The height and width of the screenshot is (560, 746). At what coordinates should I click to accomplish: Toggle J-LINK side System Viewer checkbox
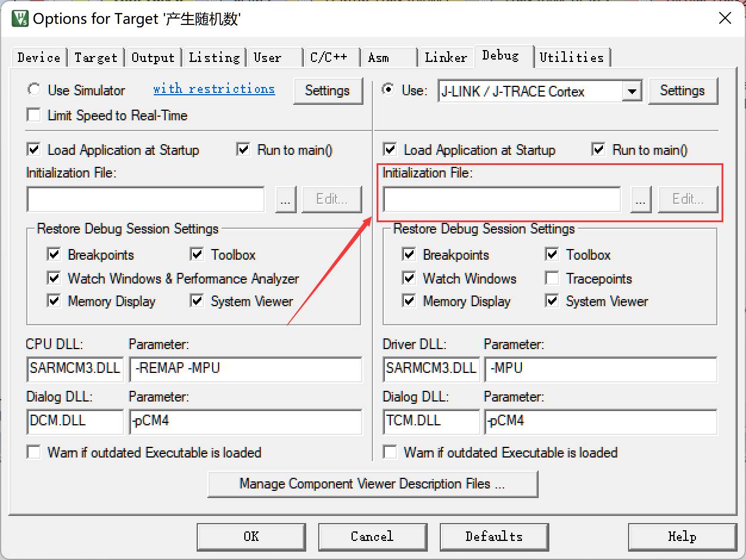(x=552, y=301)
